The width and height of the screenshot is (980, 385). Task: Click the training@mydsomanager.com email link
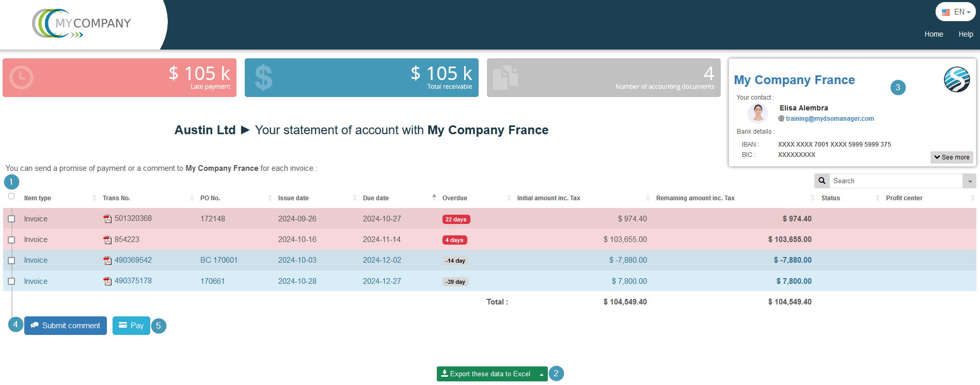tap(829, 119)
